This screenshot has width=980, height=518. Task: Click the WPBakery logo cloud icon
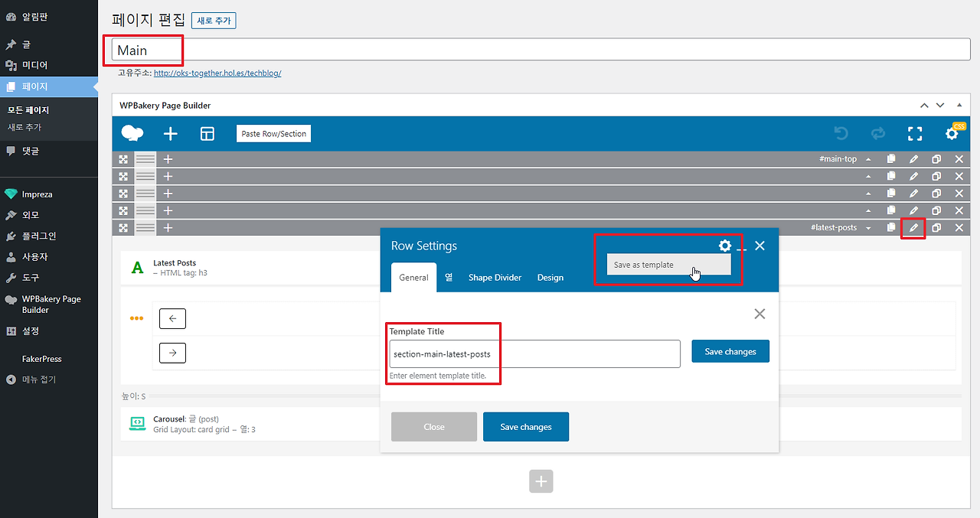pos(132,134)
